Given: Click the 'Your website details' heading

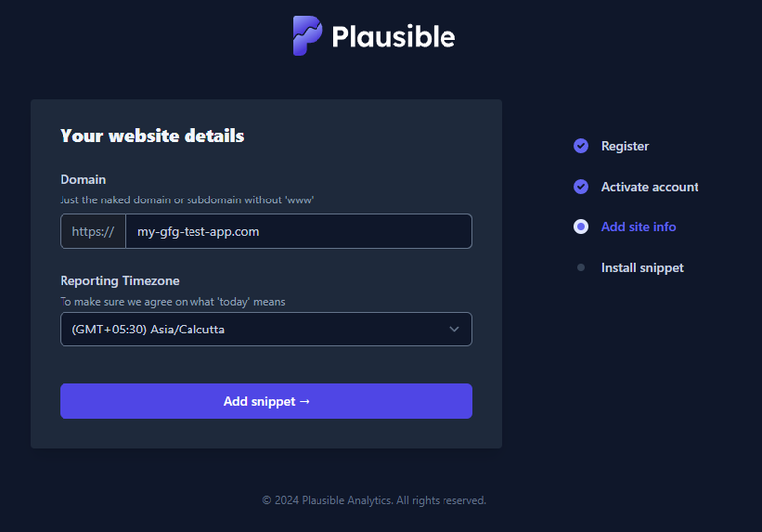Looking at the screenshot, I should pos(152,136).
